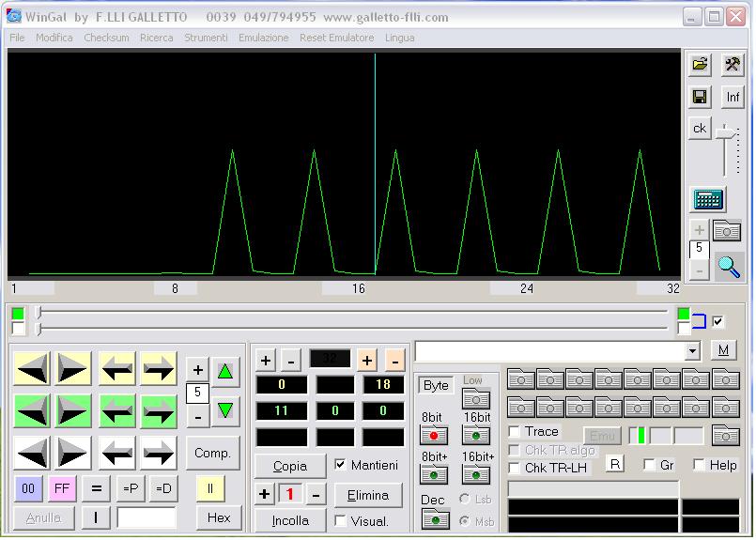Image resolution: width=756 pixels, height=540 pixels.
Task: Uncheck the checkbox beside the blue bracket
Action: tap(717, 321)
